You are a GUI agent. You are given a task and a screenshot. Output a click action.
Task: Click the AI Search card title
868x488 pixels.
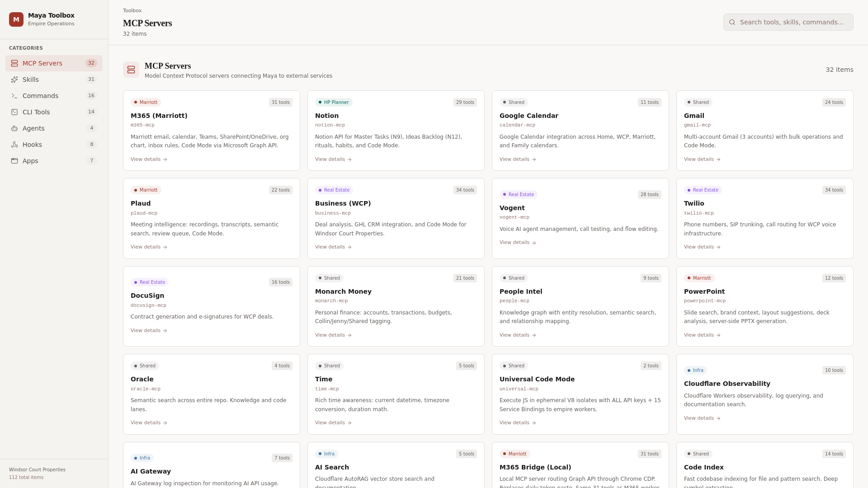click(332, 467)
